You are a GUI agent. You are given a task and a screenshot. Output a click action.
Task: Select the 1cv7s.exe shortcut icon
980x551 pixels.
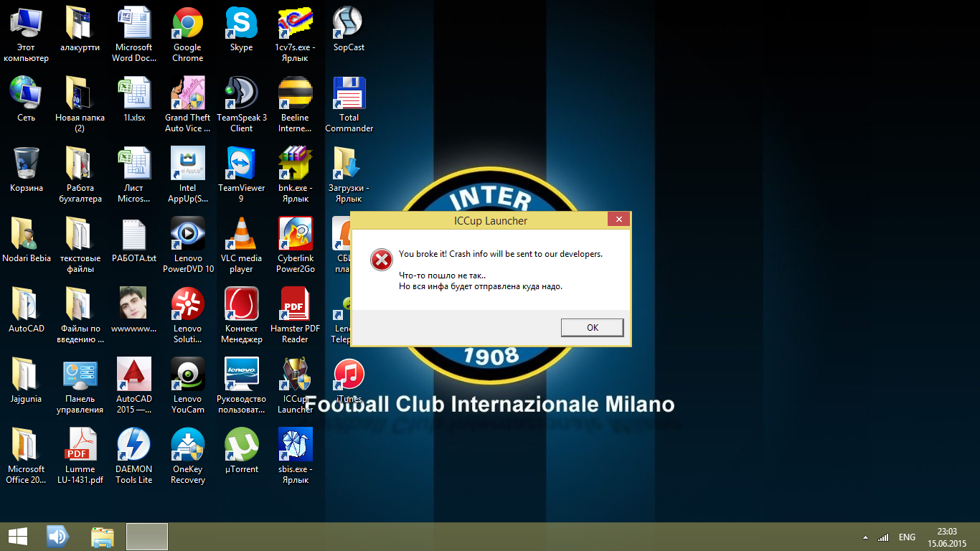click(295, 34)
